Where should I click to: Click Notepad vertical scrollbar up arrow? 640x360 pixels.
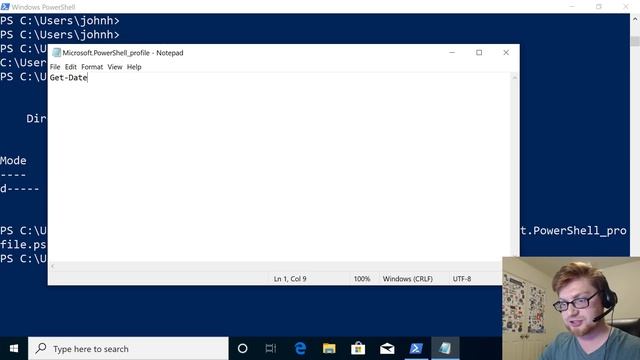515,78
